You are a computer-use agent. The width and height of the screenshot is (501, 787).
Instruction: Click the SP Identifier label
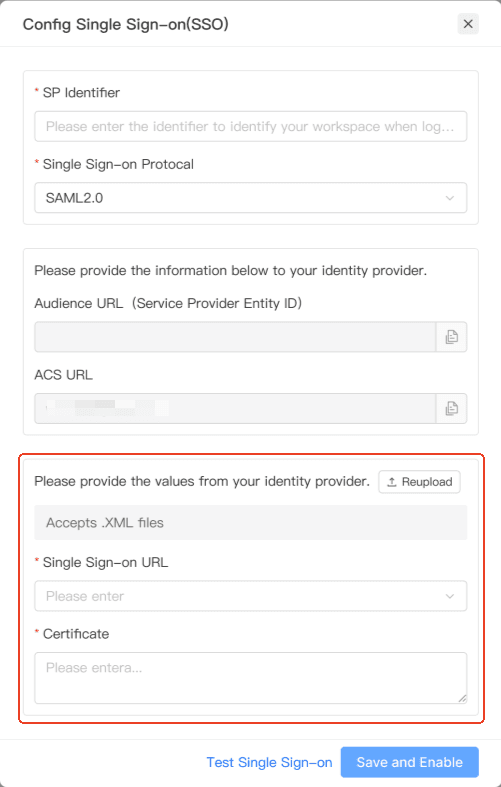pos(81,93)
